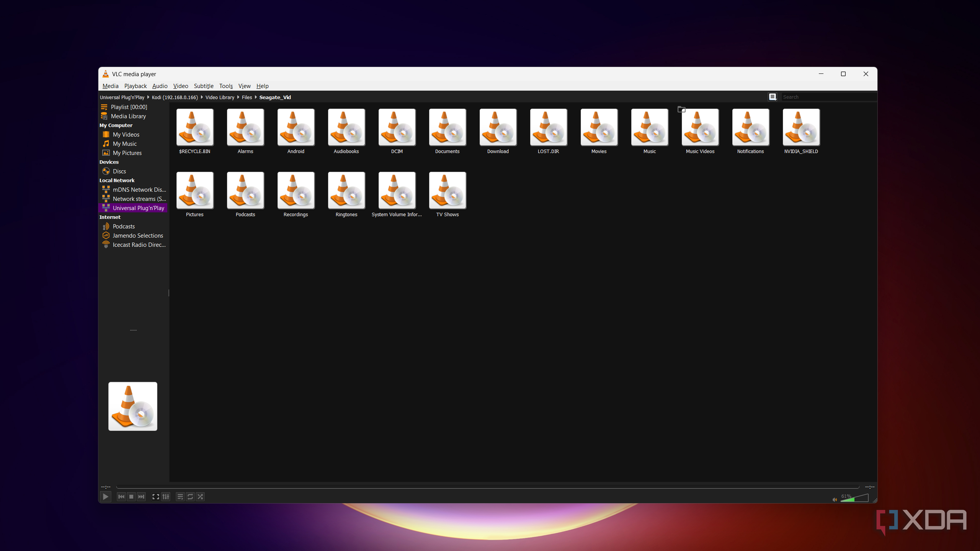
Task: Select the $RECYCLE.BIN folder icon
Action: tap(195, 127)
